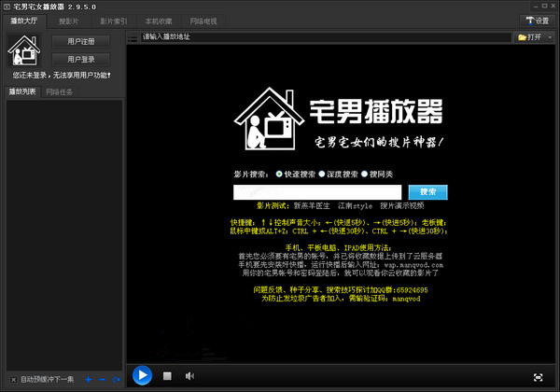Click the blue 搜索 button
The image size is (560, 392).
click(427, 192)
